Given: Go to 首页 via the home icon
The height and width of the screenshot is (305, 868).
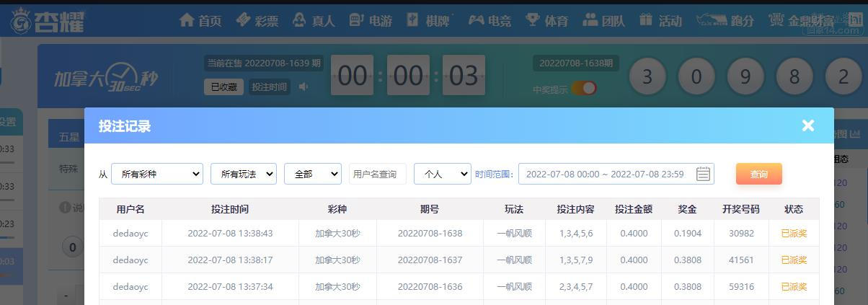Looking at the screenshot, I should click(x=200, y=20).
